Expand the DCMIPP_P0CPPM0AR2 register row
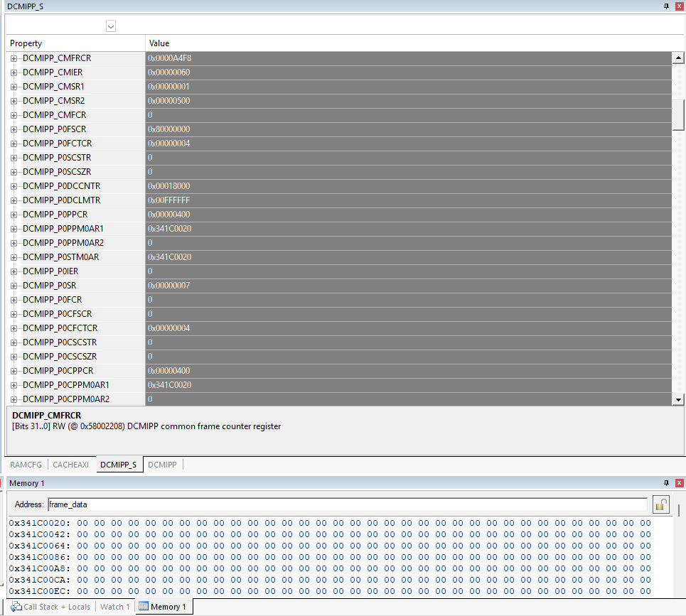The height and width of the screenshot is (616, 686). click(14, 399)
